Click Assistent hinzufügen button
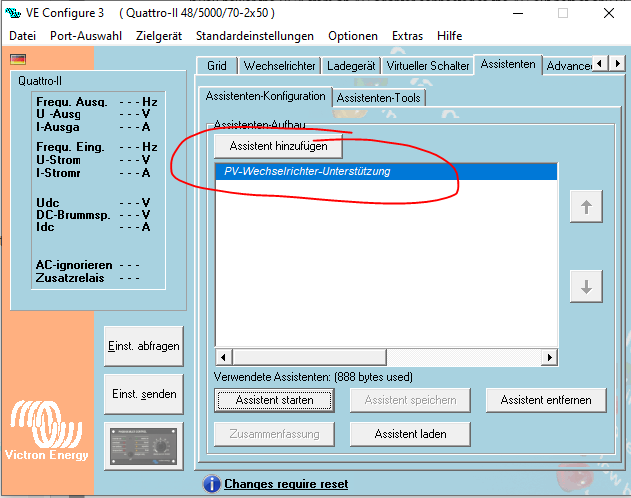 (x=279, y=146)
